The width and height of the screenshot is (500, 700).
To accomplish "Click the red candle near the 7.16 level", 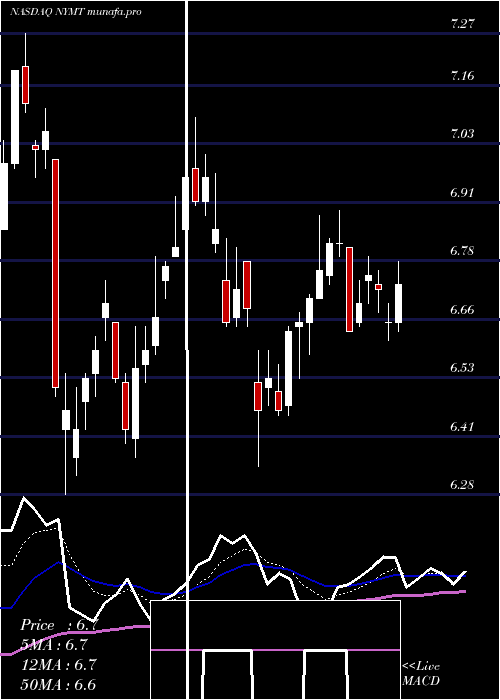I will (x=25, y=85).
